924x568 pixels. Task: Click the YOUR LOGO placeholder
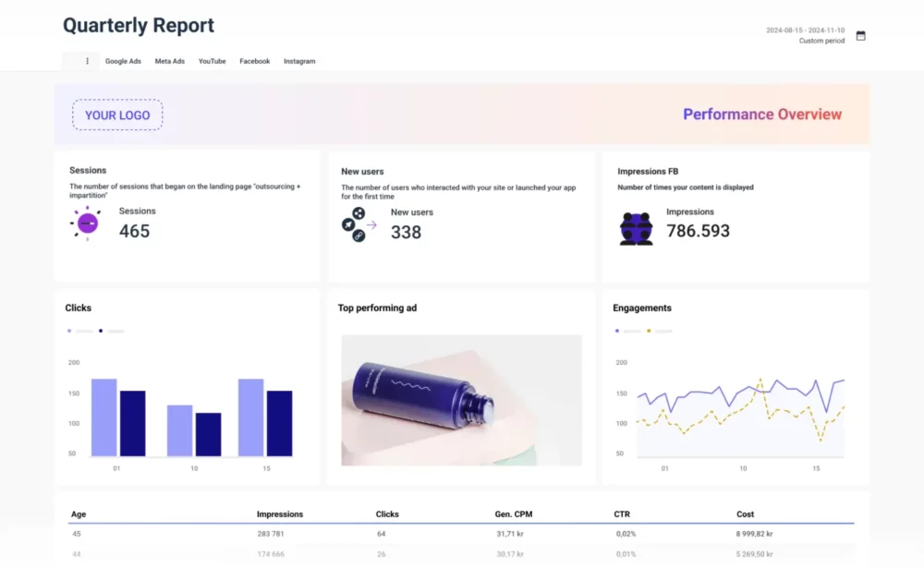[117, 115]
